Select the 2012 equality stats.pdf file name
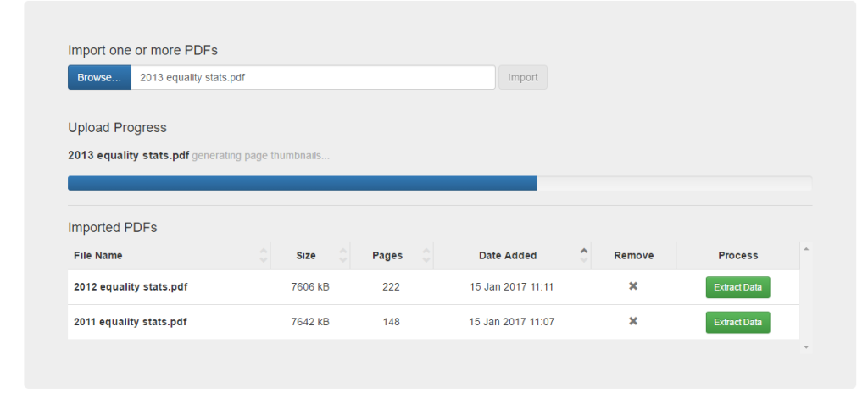This screenshot has height=399, width=868. [131, 287]
